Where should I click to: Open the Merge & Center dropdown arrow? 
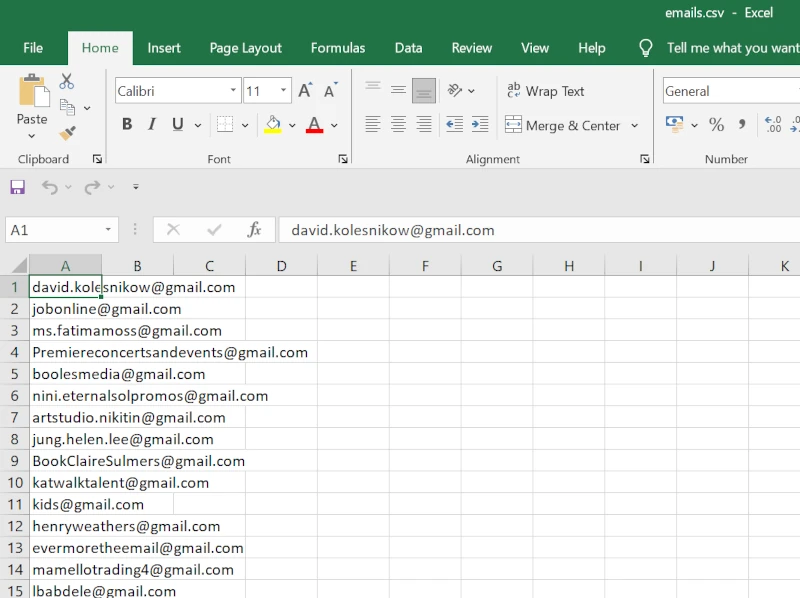(635, 126)
